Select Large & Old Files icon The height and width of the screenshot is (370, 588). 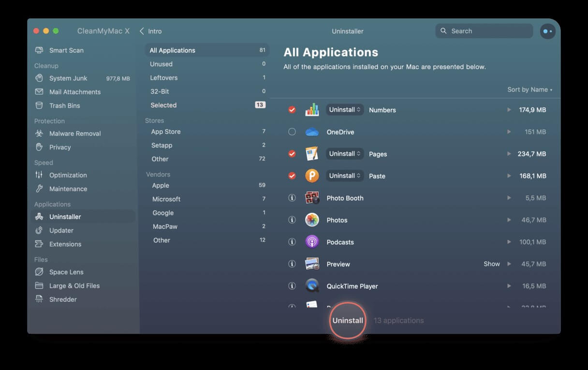39,285
